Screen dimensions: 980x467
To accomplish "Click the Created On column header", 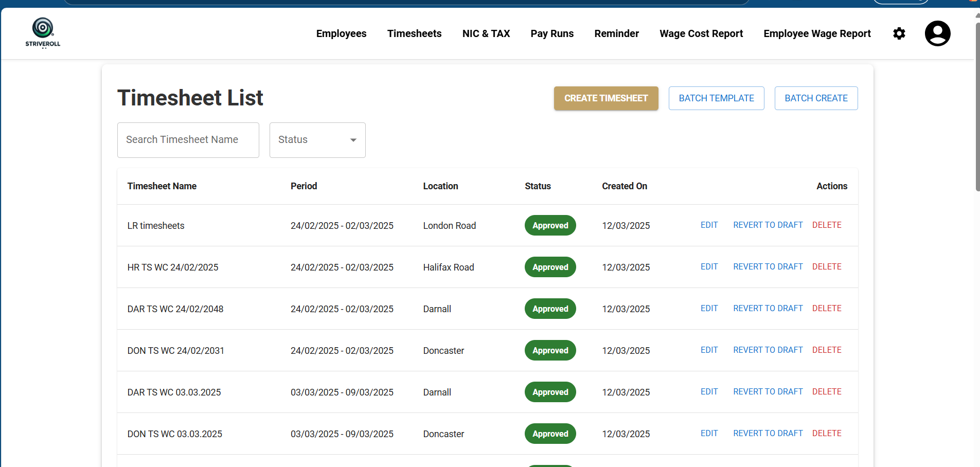I will pyautogui.click(x=625, y=186).
